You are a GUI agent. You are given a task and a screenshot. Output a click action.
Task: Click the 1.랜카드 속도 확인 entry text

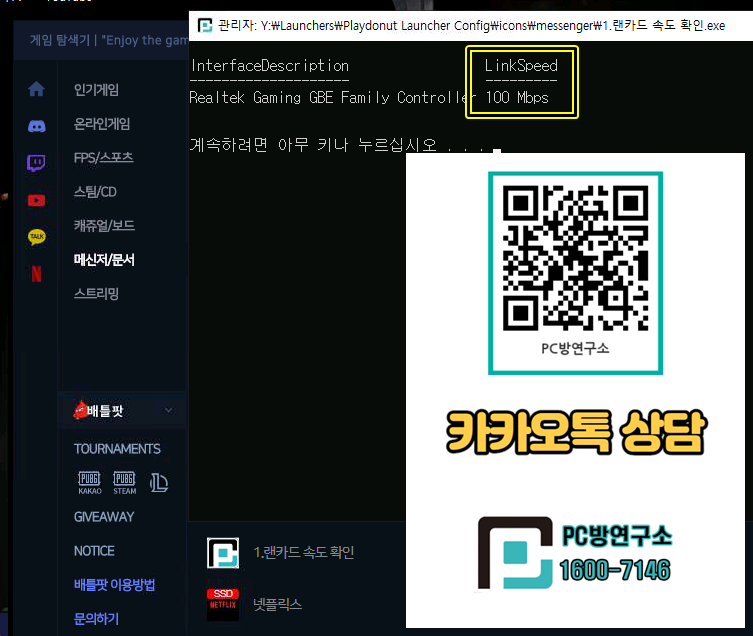[304, 552]
